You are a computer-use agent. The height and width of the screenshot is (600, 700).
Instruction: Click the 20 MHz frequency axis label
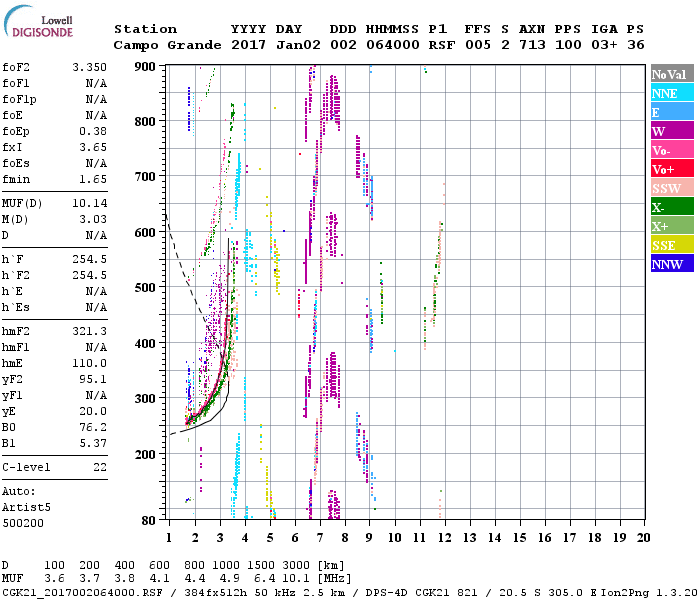click(x=642, y=538)
